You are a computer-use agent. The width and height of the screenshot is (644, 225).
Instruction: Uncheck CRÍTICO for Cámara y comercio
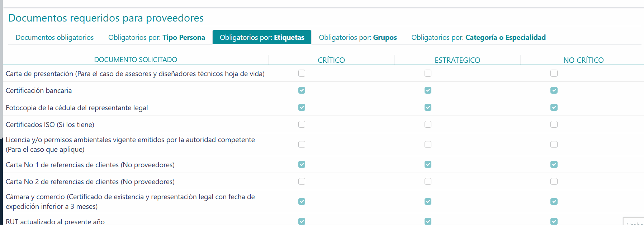[x=302, y=202]
